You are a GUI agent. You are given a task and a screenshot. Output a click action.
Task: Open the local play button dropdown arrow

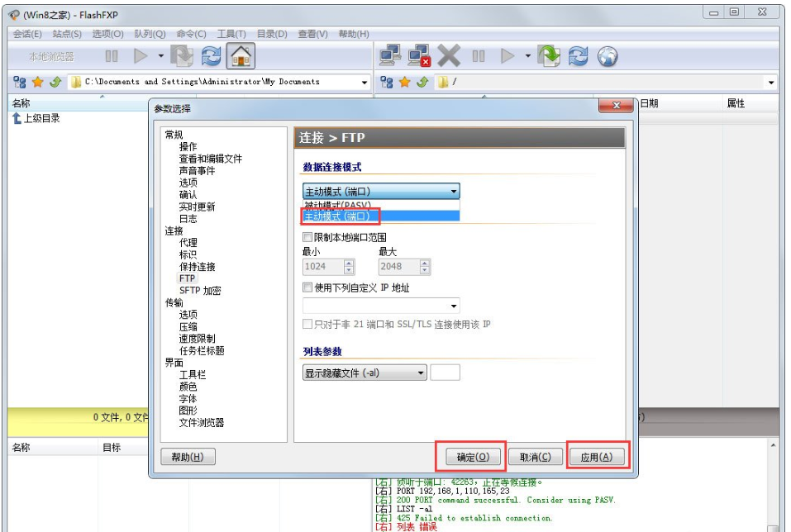161,56
